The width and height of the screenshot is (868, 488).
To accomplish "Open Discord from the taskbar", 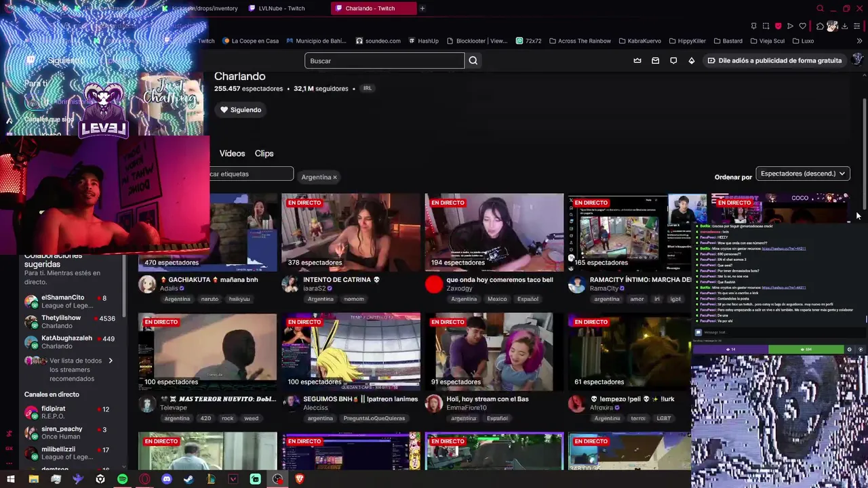I will coord(167,479).
